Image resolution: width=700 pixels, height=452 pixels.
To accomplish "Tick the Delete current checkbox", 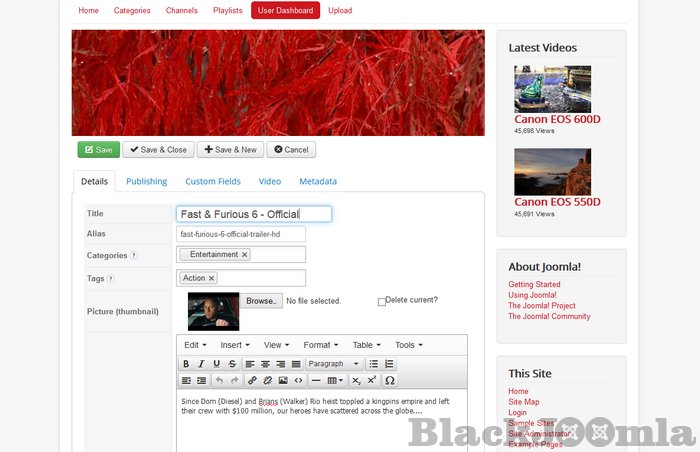I will coord(382,301).
